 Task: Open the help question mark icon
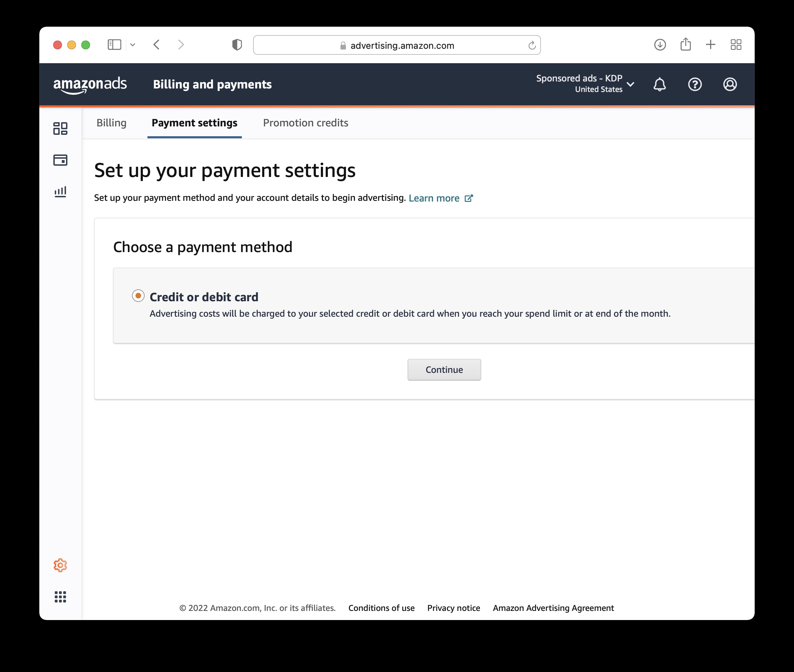point(695,84)
